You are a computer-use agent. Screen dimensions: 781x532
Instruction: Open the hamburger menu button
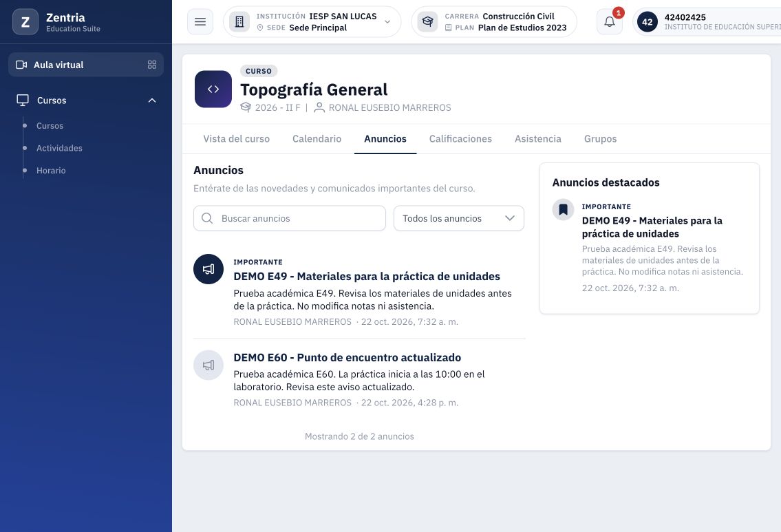(200, 22)
